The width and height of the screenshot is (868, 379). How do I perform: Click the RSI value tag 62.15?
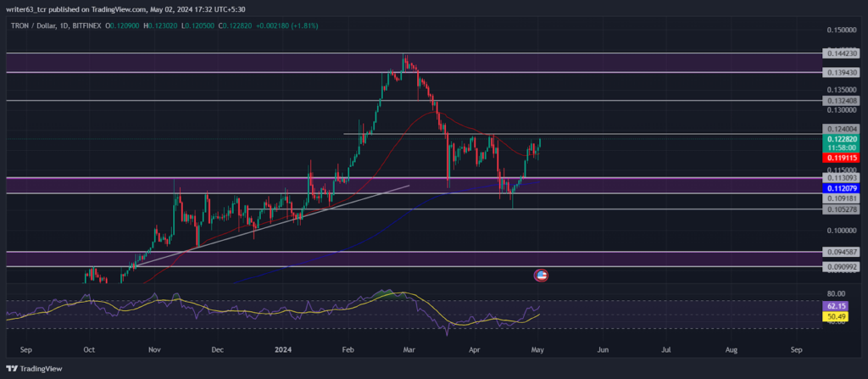coord(836,305)
